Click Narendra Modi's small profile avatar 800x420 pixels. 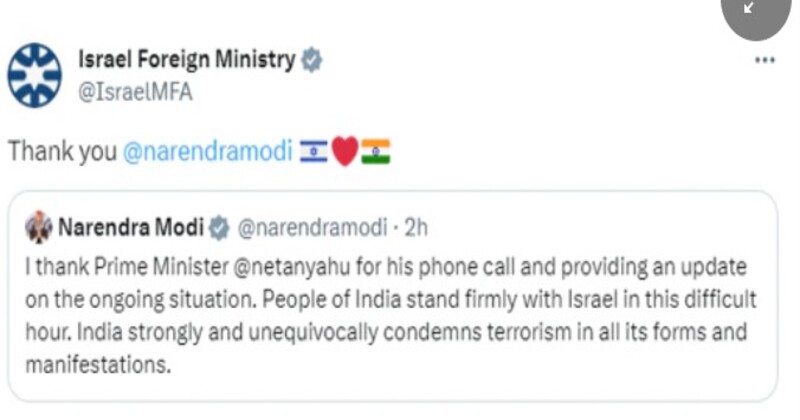pyautogui.click(x=38, y=227)
